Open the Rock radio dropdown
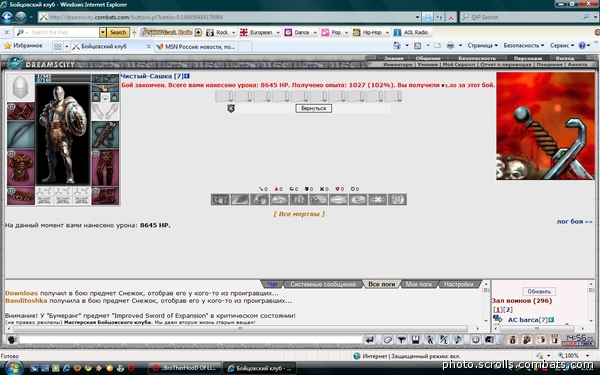The image size is (600, 375). 233,33
